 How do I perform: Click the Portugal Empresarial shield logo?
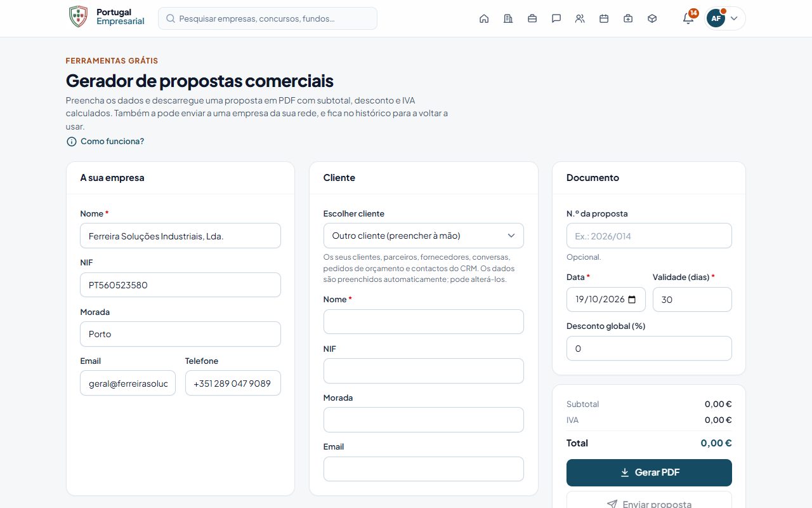tap(78, 17)
